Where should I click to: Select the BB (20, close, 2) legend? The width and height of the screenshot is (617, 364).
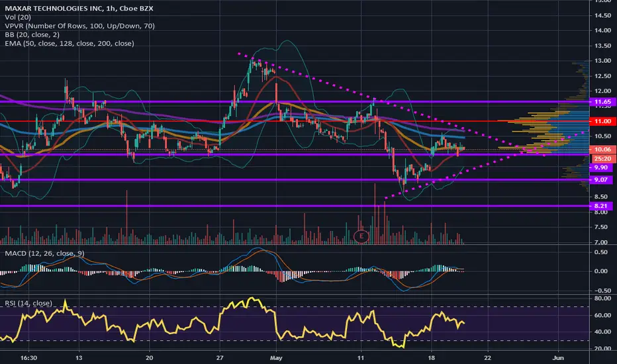point(32,34)
